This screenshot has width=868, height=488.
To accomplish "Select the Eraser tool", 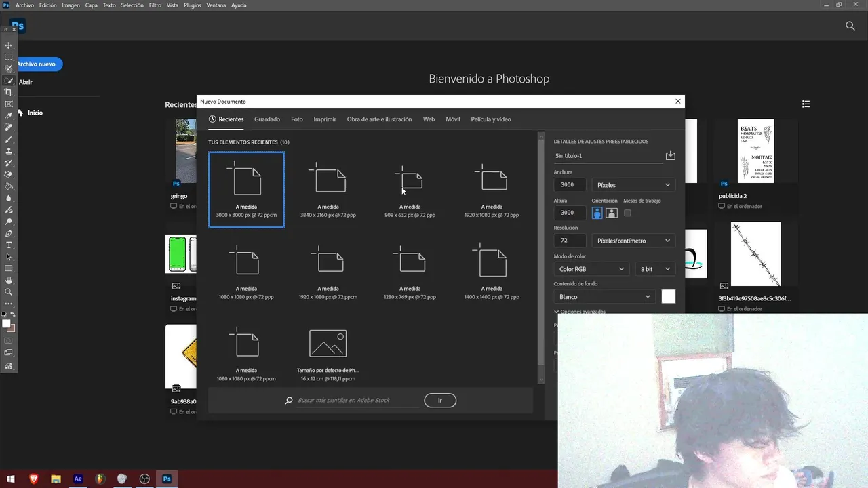I will point(9,174).
